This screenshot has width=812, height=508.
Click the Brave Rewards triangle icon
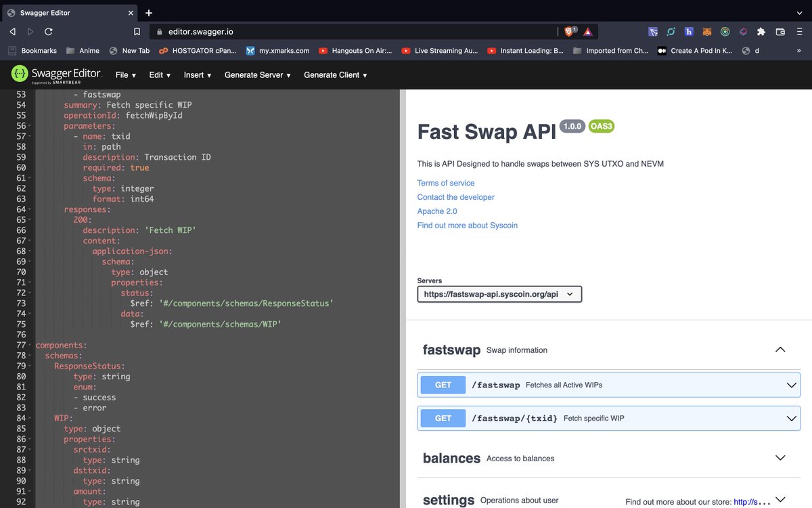coord(588,31)
